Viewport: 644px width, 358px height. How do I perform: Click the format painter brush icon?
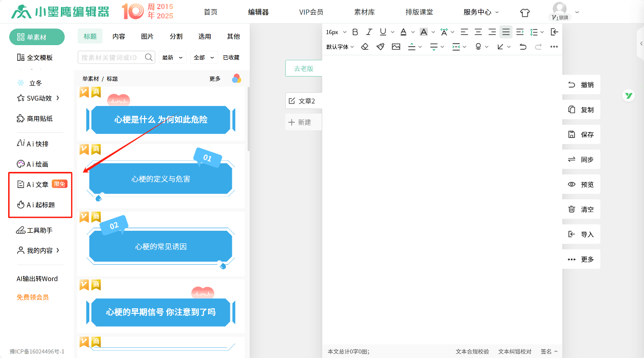coord(380,47)
